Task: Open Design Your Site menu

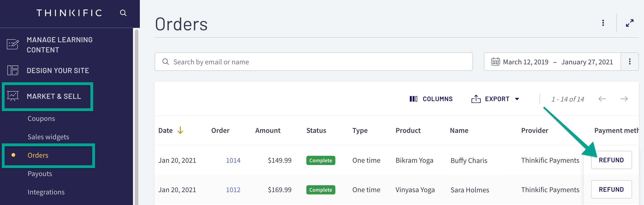Action: pos(58,71)
